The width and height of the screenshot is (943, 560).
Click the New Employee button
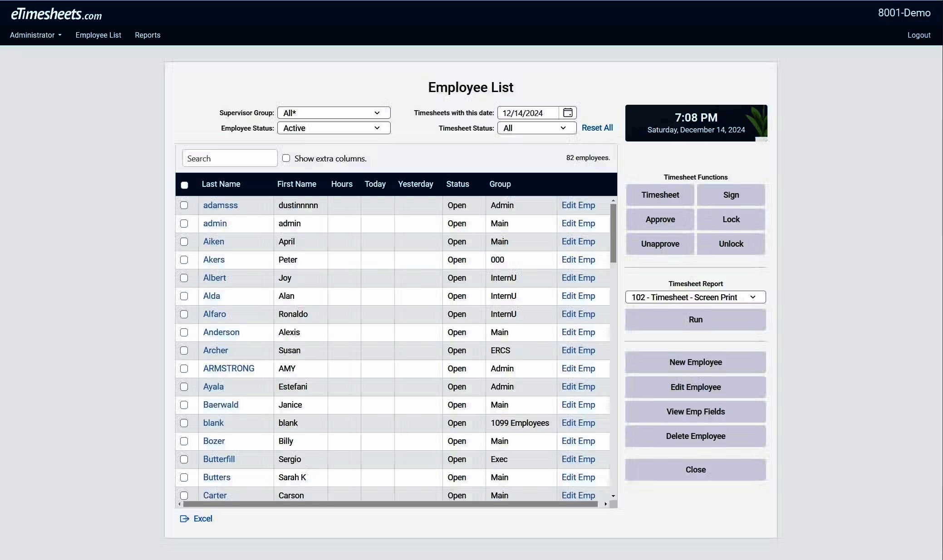point(695,362)
